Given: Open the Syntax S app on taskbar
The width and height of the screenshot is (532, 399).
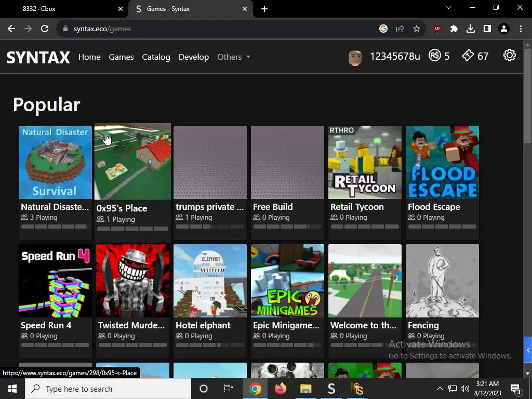Looking at the screenshot, I should [x=331, y=389].
